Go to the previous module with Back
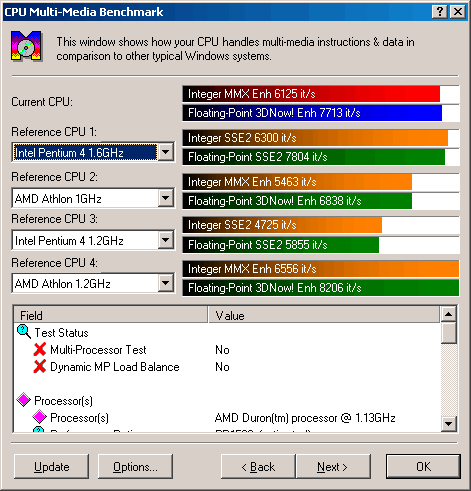Image resolution: width=471 pixels, height=491 pixels. tap(258, 466)
